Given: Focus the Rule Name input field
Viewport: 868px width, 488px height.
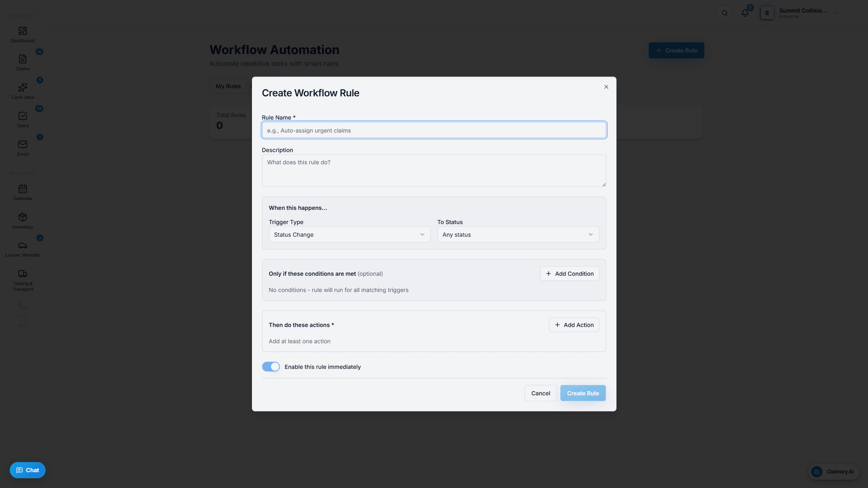Looking at the screenshot, I should tap(434, 130).
